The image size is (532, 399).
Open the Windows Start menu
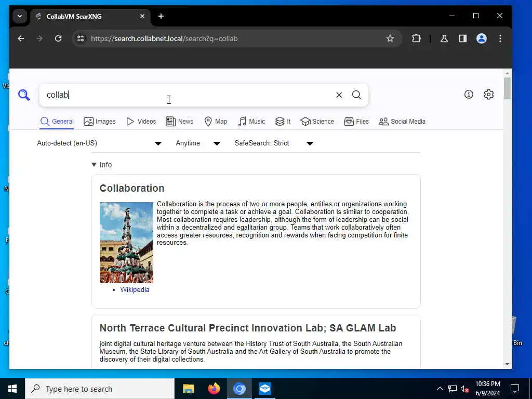tap(12, 389)
